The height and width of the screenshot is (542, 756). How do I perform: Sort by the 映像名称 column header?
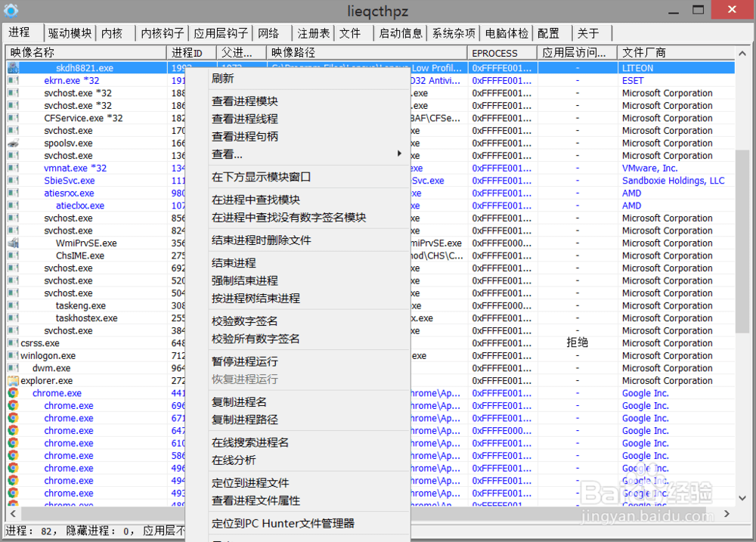[86, 53]
